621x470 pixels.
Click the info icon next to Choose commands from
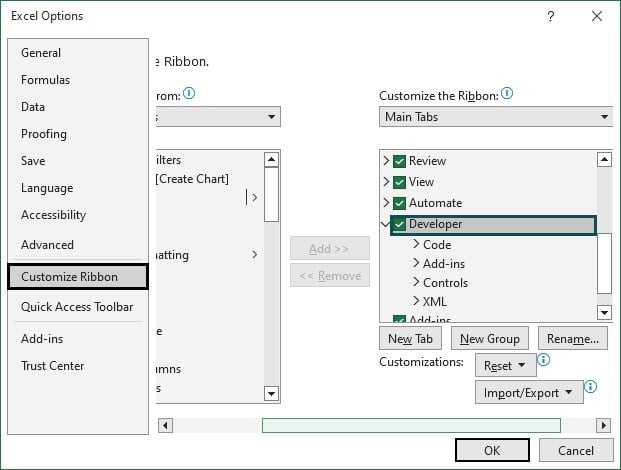pyautogui.click(x=189, y=93)
